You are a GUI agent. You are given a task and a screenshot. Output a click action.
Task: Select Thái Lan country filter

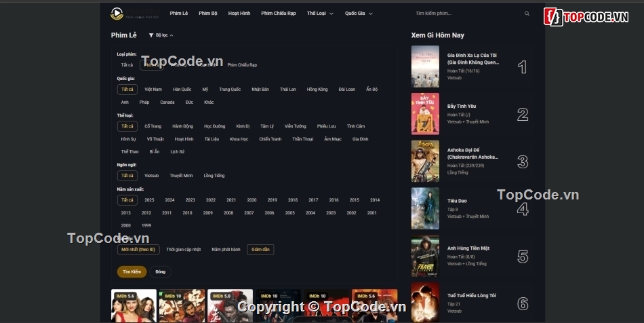pos(288,89)
